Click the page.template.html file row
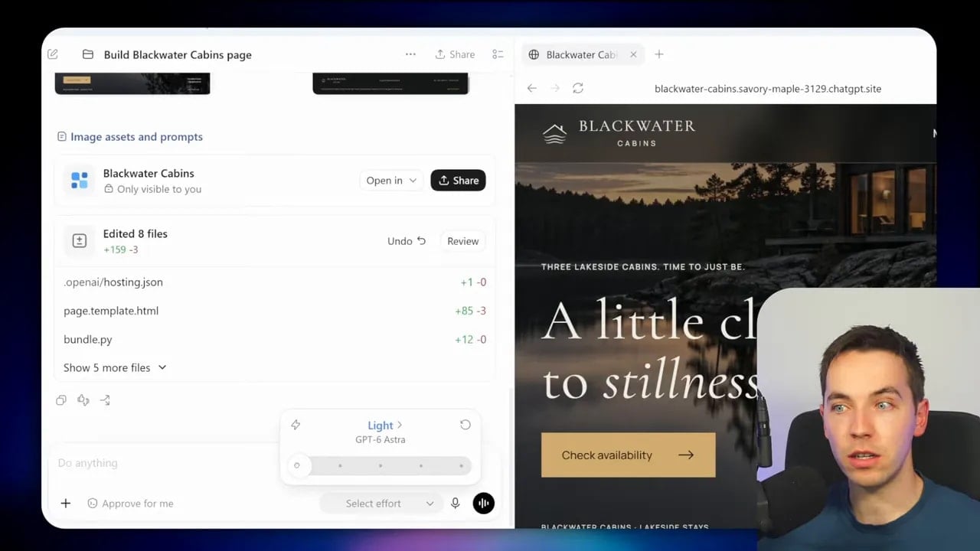 point(274,311)
